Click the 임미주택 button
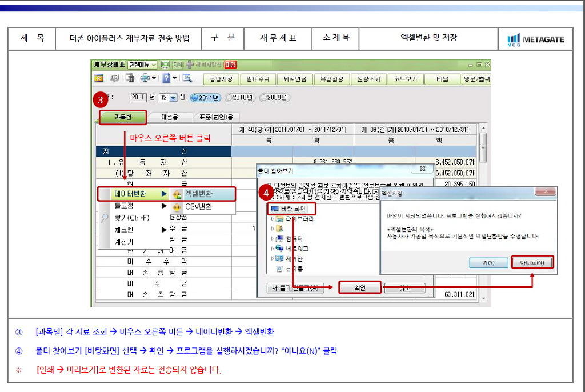The width and height of the screenshot is (585, 392). (x=258, y=79)
